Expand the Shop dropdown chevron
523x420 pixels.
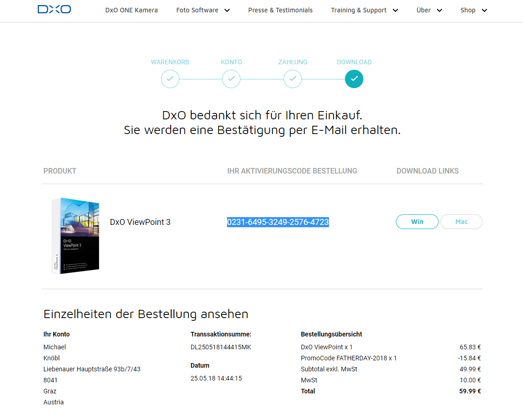click(484, 11)
